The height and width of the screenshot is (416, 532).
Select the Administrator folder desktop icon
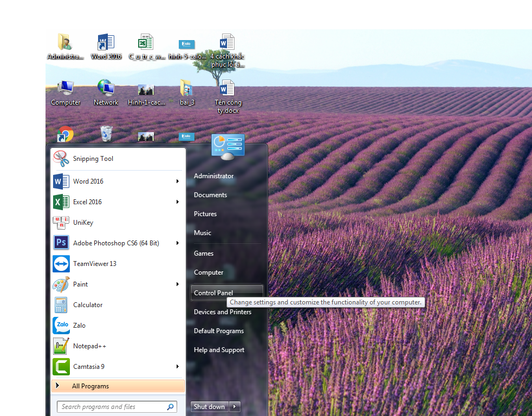pos(65,47)
